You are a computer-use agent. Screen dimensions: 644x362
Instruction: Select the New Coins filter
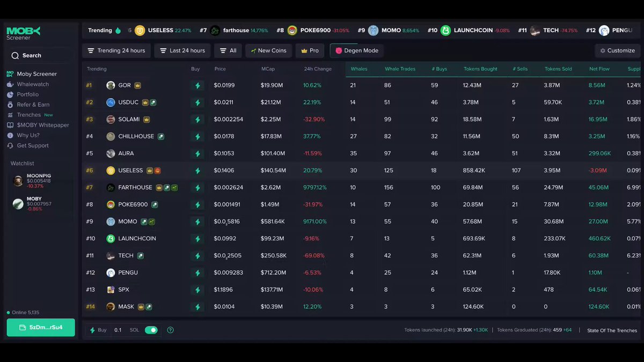pyautogui.click(x=268, y=50)
